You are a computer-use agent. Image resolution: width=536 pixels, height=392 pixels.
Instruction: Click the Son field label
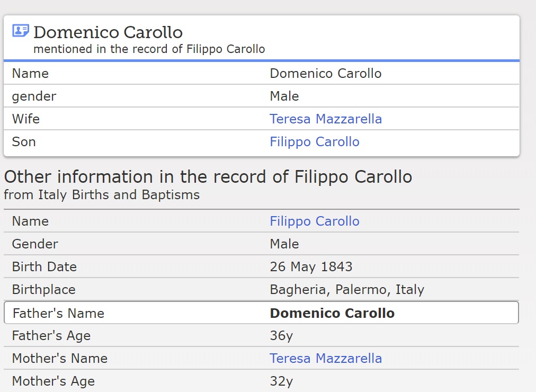pos(24,142)
